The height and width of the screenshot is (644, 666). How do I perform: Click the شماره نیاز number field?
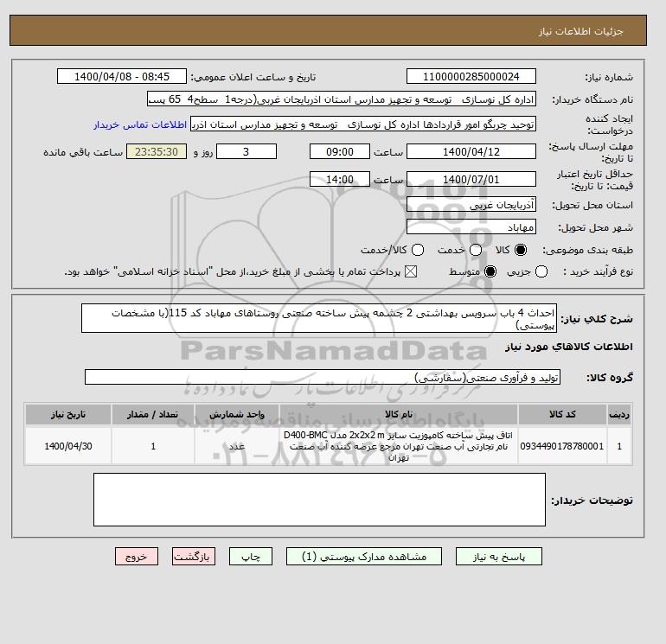[x=471, y=76]
